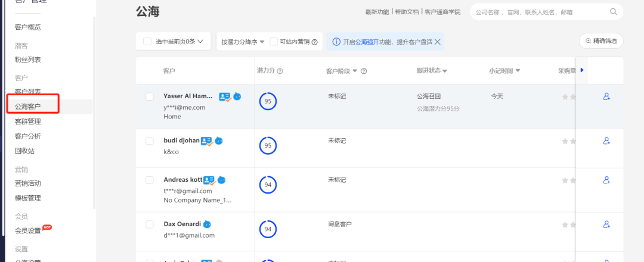The height and width of the screenshot is (262, 644).
Task: Click blue badge icon beside budi djohan
Action: tap(219, 141)
